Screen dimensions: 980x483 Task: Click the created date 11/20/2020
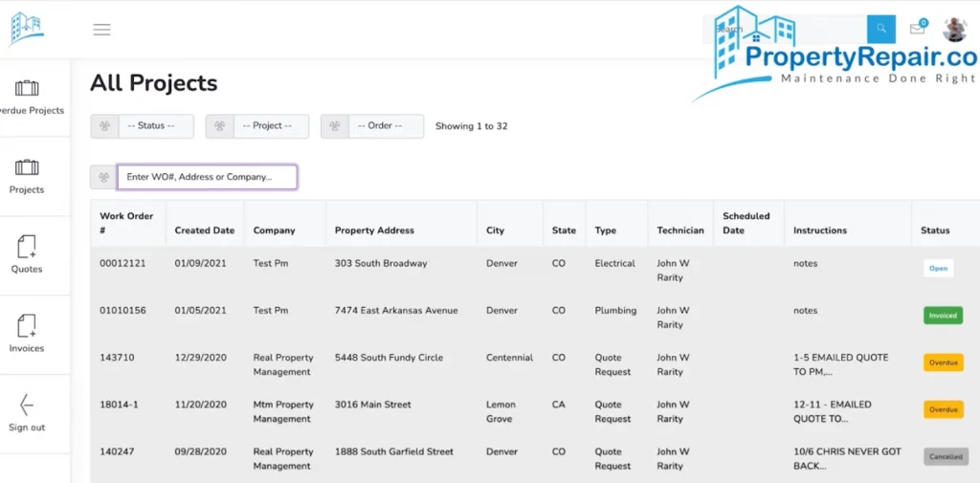201,405
